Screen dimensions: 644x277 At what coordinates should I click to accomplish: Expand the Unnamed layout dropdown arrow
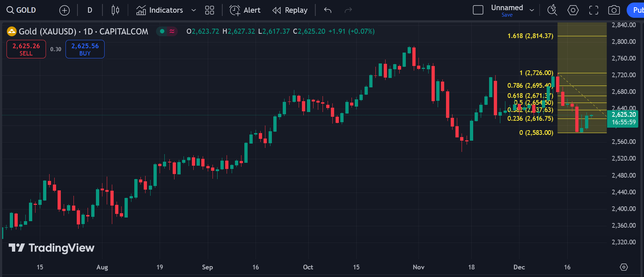[532, 11]
